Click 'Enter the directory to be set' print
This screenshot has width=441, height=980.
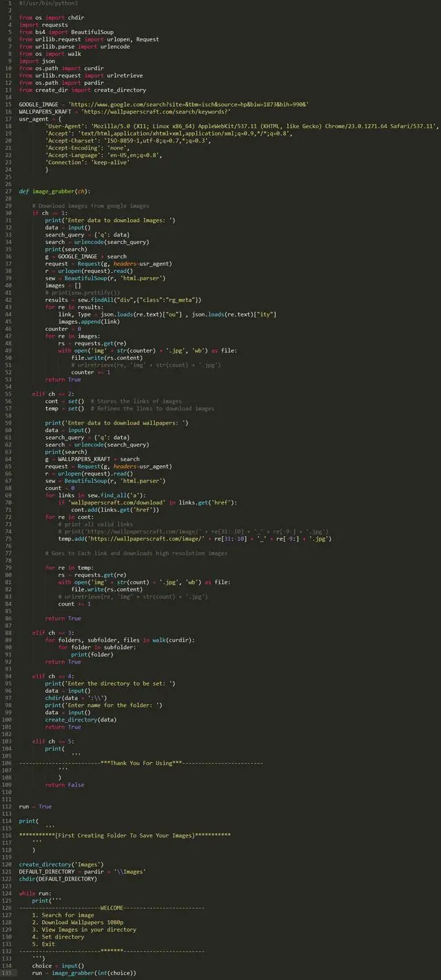point(110,683)
